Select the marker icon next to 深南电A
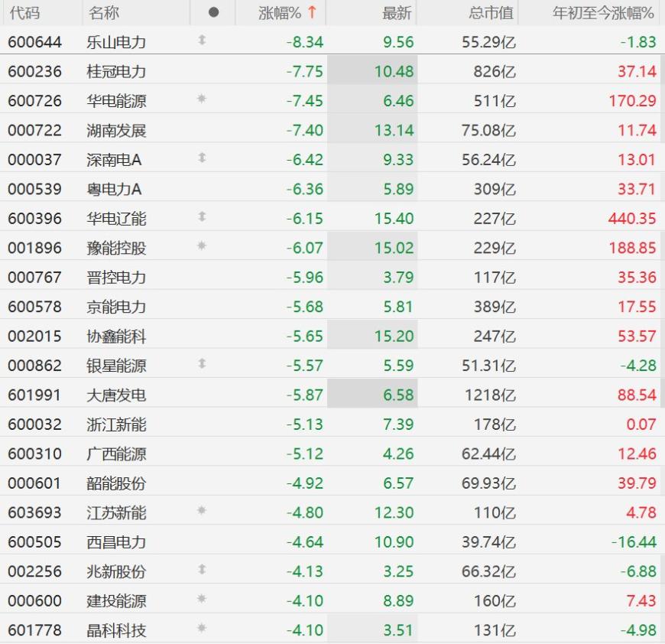This screenshot has height=644, width=665. pyautogui.click(x=202, y=158)
